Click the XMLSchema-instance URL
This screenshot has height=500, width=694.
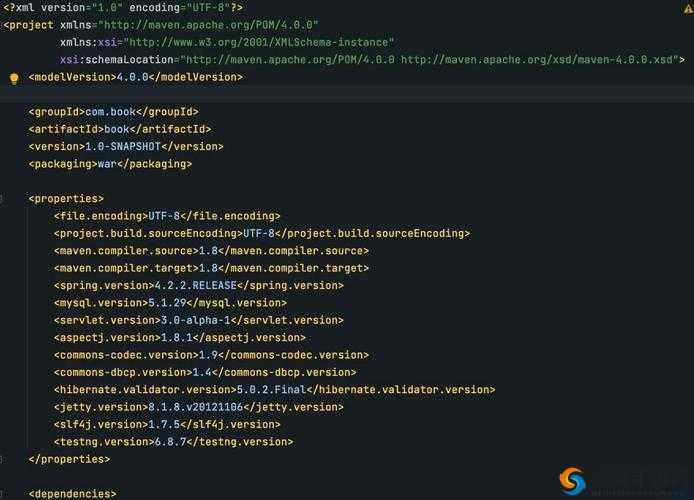coord(258,42)
